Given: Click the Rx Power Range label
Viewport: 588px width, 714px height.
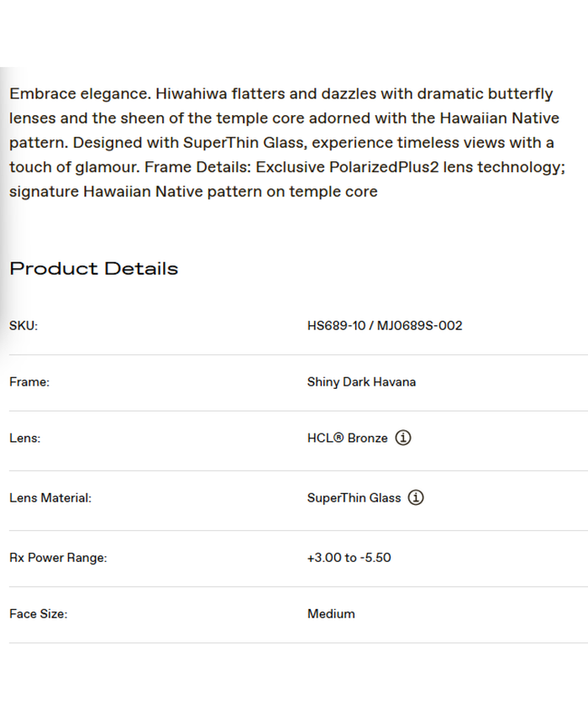Looking at the screenshot, I should pyautogui.click(x=58, y=558).
